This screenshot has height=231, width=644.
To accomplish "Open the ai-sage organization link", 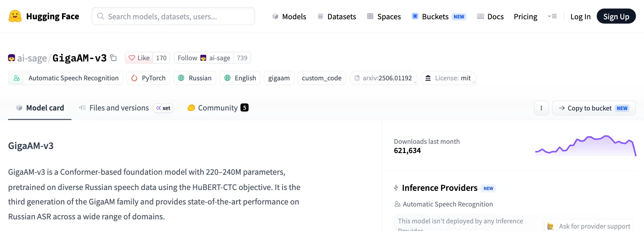I will click(x=32, y=58).
